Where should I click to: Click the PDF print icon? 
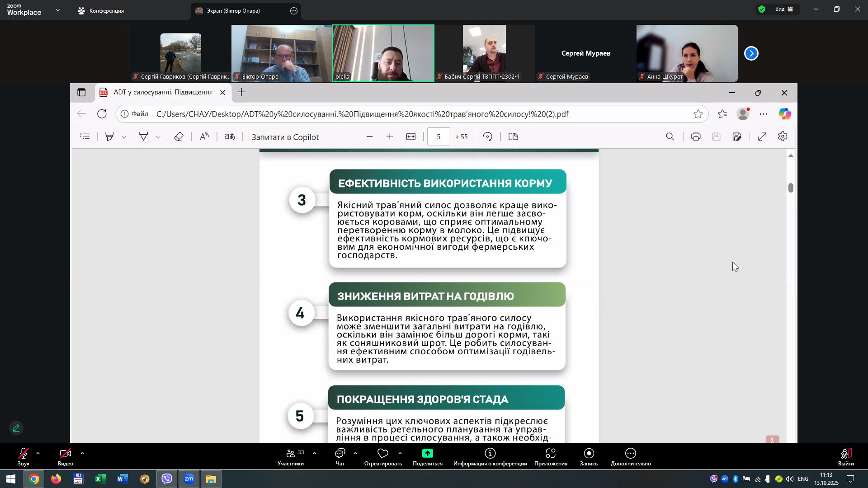pyautogui.click(x=696, y=136)
